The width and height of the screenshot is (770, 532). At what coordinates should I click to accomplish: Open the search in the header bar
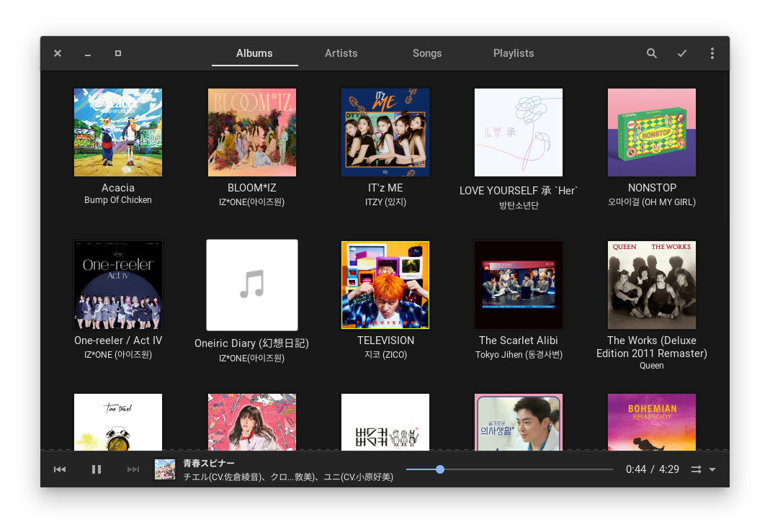[652, 53]
